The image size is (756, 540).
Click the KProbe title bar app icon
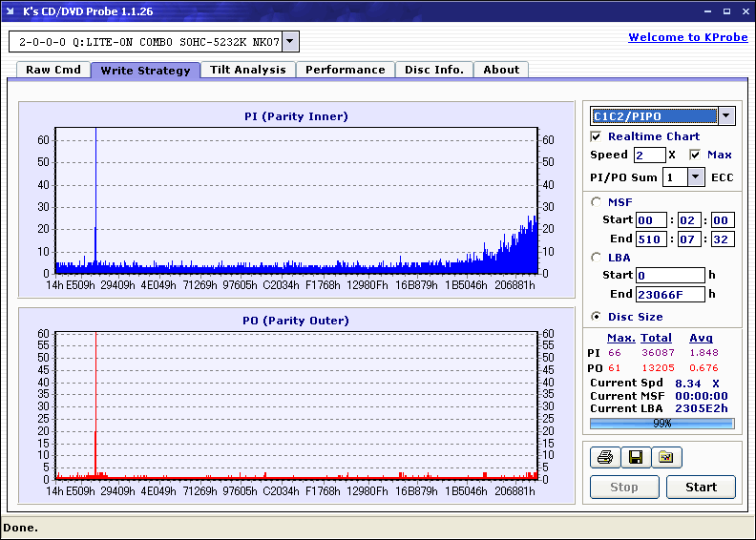point(11,11)
